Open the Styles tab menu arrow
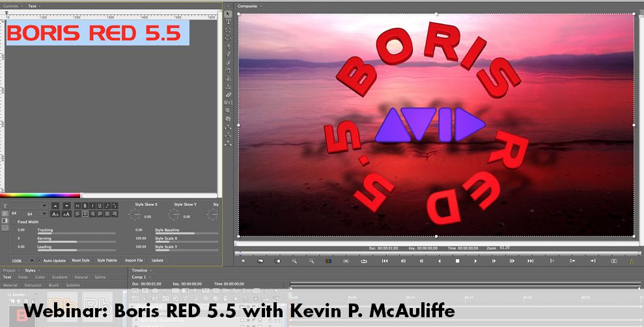Image resolution: width=644 pixels, height=327 pixels. (x=39, y=270)
